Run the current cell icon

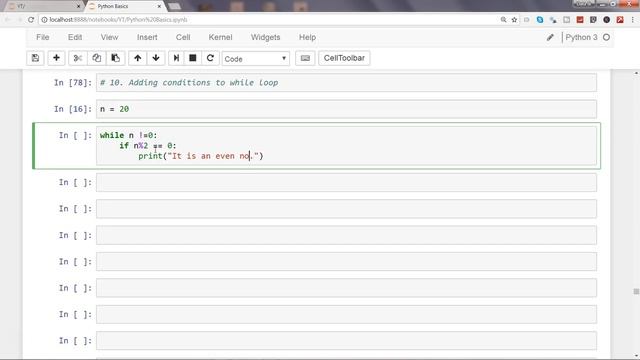(176, 58)
